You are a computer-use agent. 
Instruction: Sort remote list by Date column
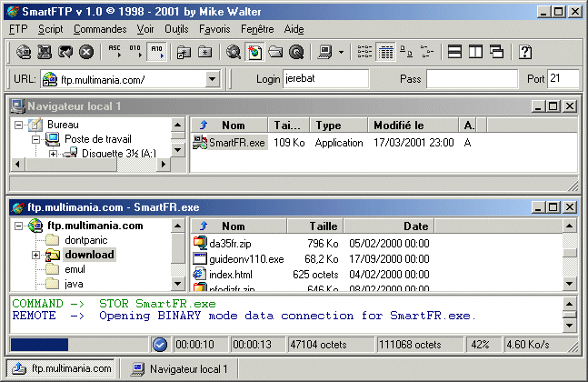click(388, 226)
